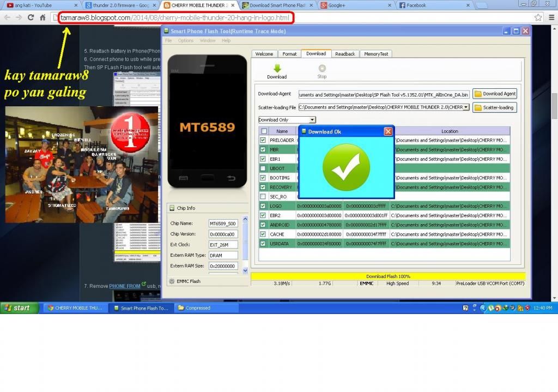
Task: Uncheck the PRELOADER partition checkbox
Action: (263, 140)
